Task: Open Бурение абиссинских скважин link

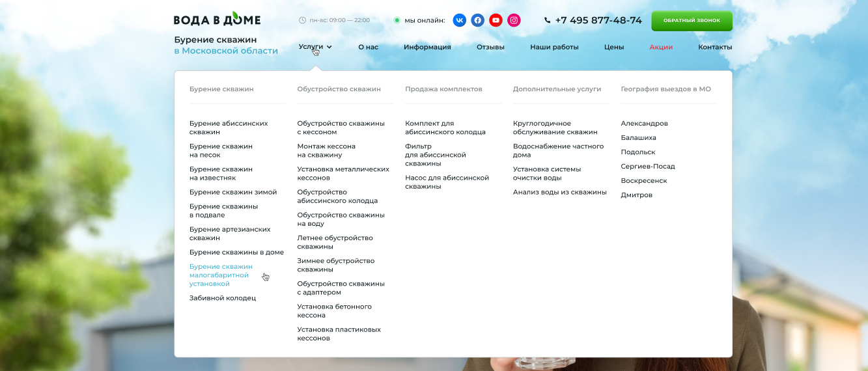Action: point(229,128)
